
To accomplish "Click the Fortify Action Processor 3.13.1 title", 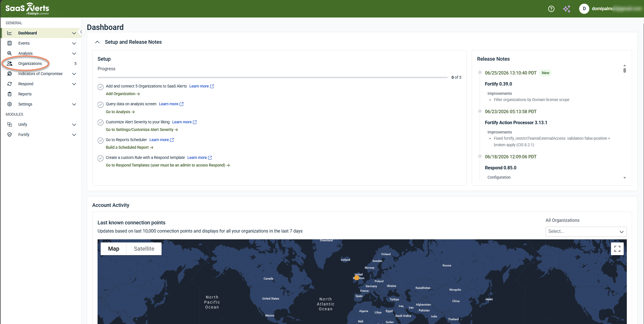I will tap(516, 122).
